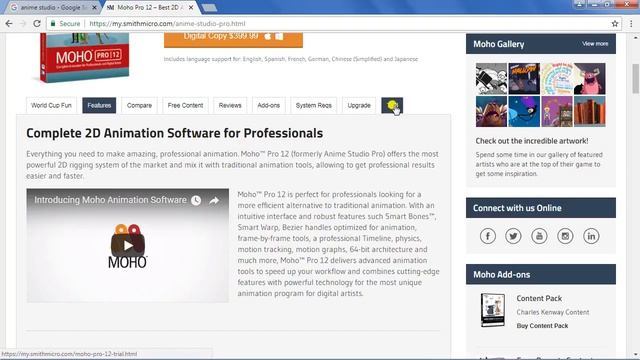Screen dimensions: 640x360
Task: Open the Instagram social link
Action: (x=565, y=236)
